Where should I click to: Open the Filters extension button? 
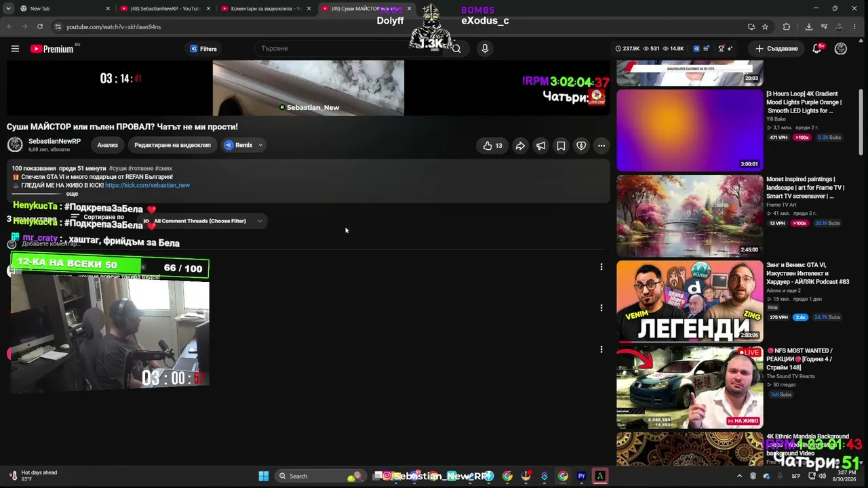coord(203,49)
